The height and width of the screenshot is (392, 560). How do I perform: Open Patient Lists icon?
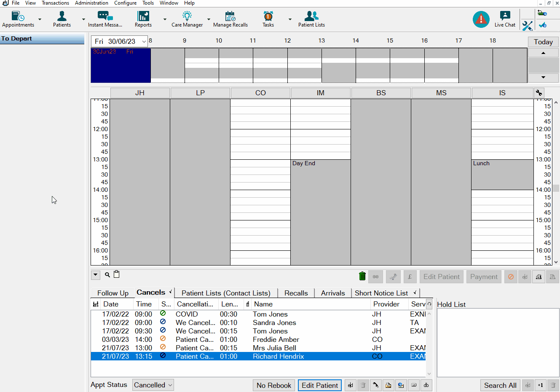coord(311,19)
